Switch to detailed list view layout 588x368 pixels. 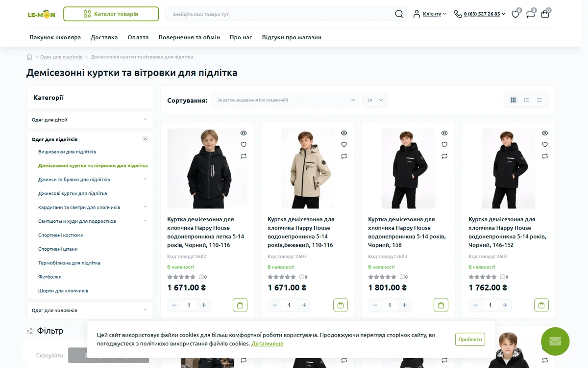click(526, 100)
